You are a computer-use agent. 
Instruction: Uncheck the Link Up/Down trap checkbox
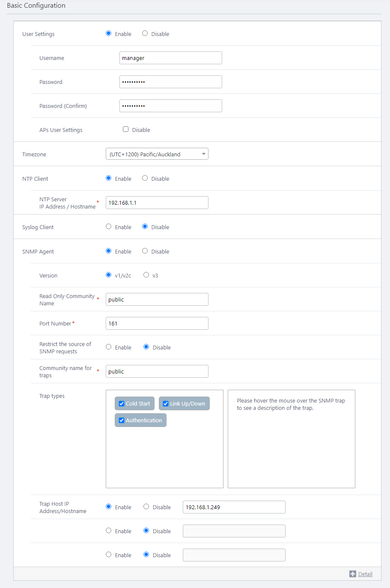click(x=166, y=403)
